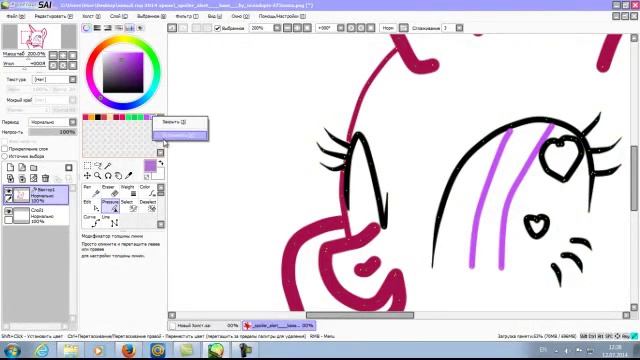The height and width of the screenshot is (360, 640).
Task: Open the Сглаживание stabilizer dropdown
Action: (459, 28)
